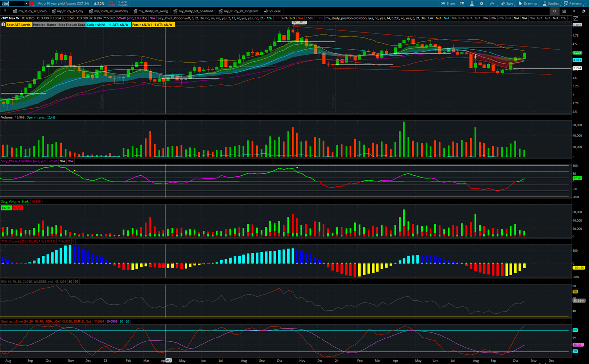Click the OpenInterest label
The image size is (589, 364).
(36, 118)
